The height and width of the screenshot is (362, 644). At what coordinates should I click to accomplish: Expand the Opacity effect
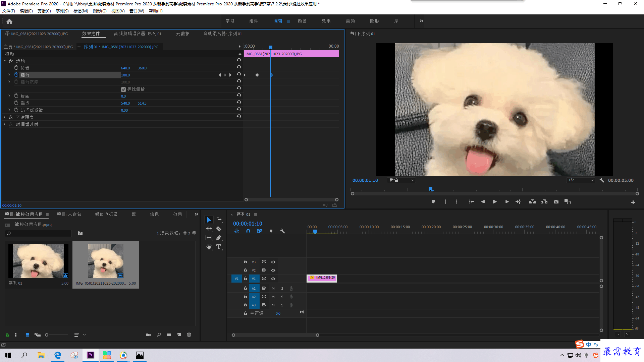click(x=5, y=117)
